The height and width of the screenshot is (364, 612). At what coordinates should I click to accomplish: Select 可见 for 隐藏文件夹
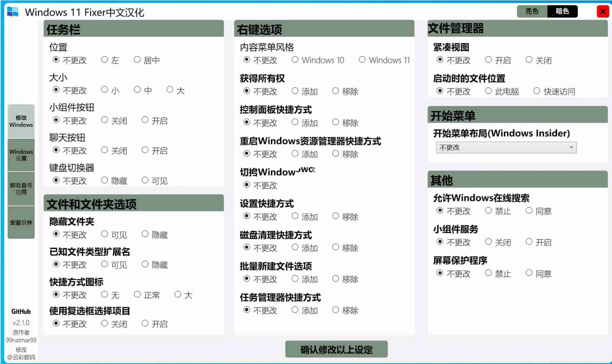tap(114, 234)
